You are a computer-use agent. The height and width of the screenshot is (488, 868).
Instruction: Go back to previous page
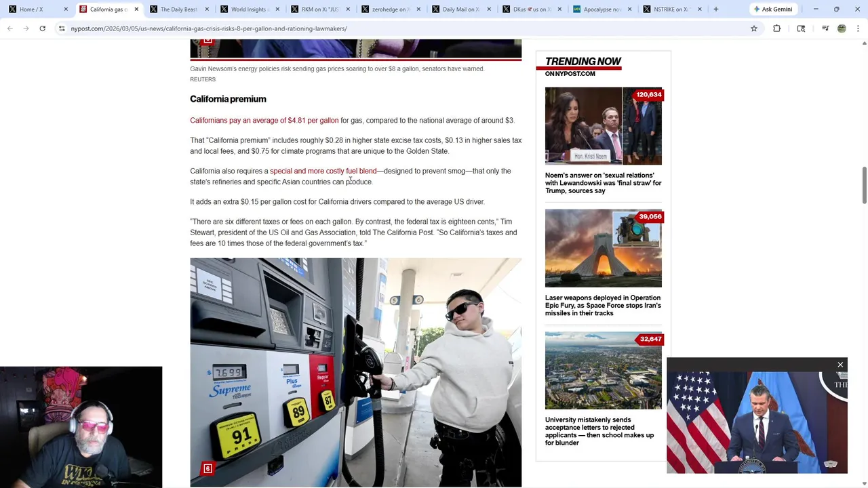[x=10, y=28]
